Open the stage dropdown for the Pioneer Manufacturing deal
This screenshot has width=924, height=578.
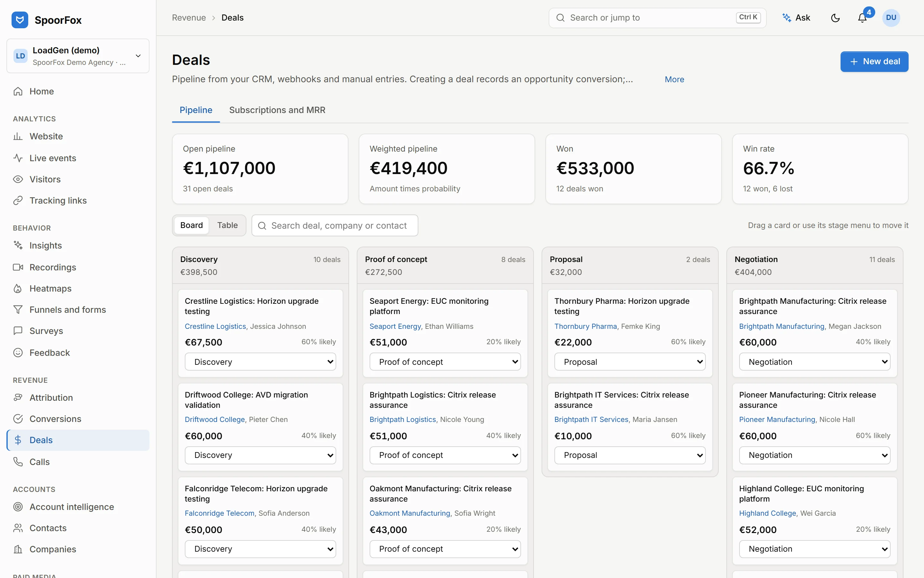pyautogui.click(x=815, y=455)
